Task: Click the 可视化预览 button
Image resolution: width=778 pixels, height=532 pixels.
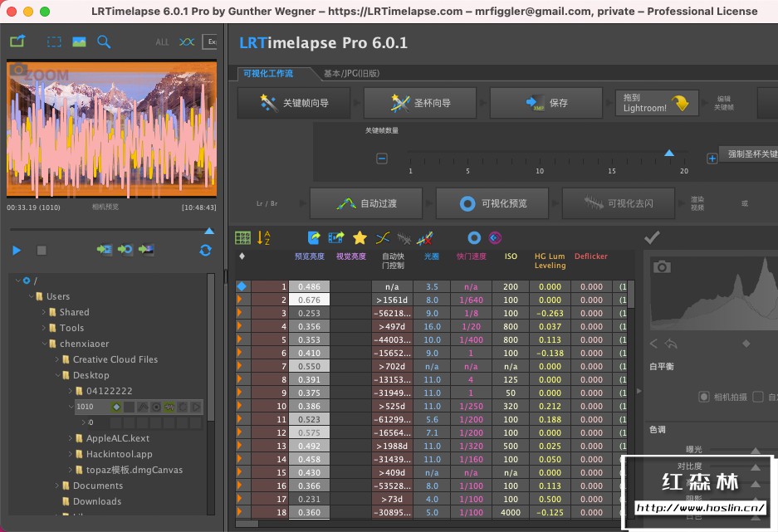Action: [x=492, y=203]
